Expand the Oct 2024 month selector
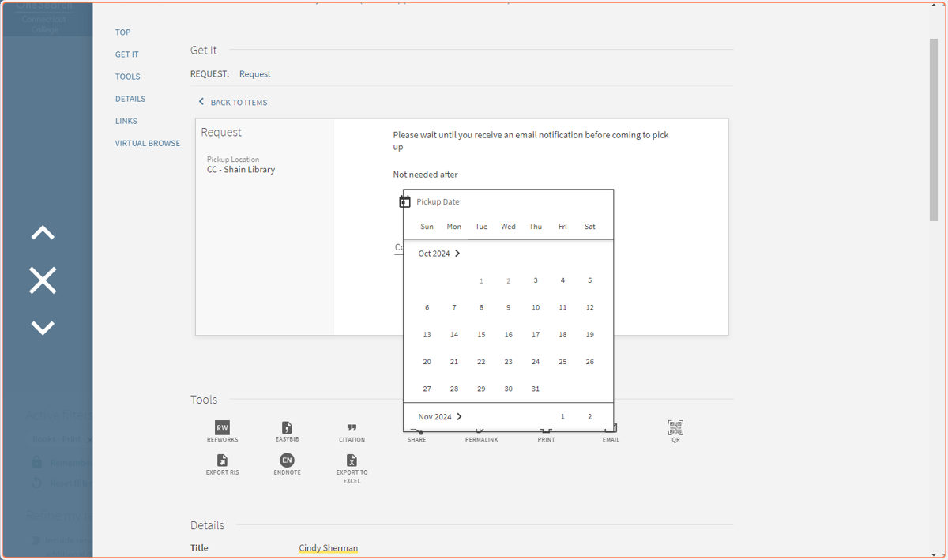This screenshot has height=560, width=948. [x=439, y=254]
